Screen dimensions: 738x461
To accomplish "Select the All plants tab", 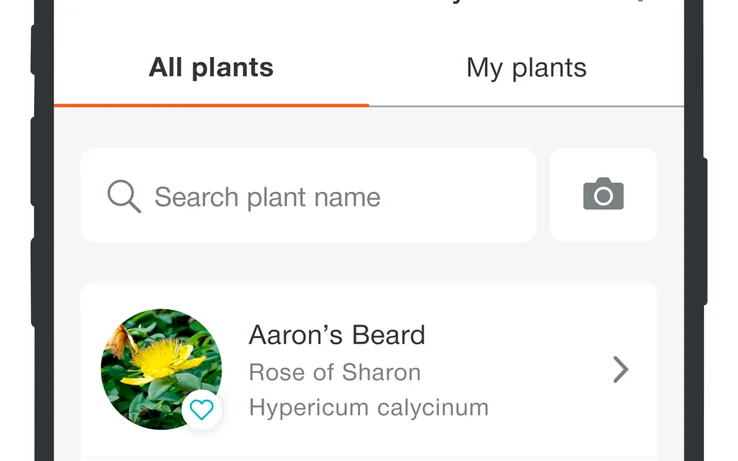I will [211, 68].
